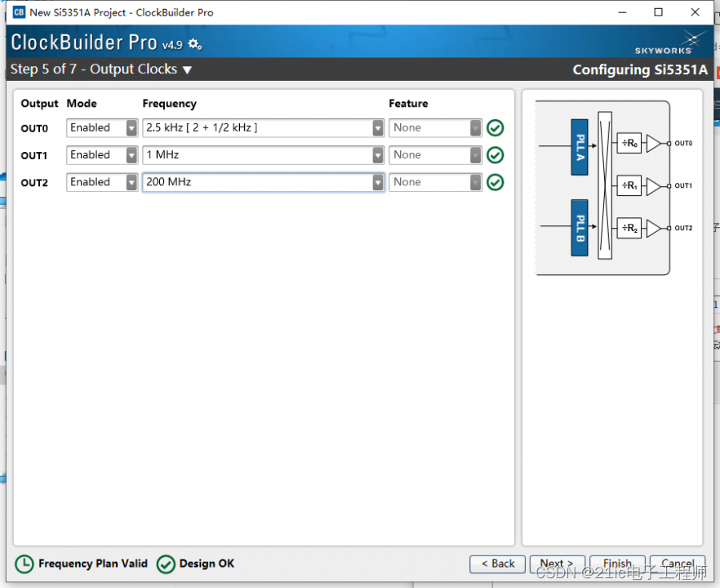
Task: Click OUT2 label in the block diagram
Action: click(x=683, y=228)
